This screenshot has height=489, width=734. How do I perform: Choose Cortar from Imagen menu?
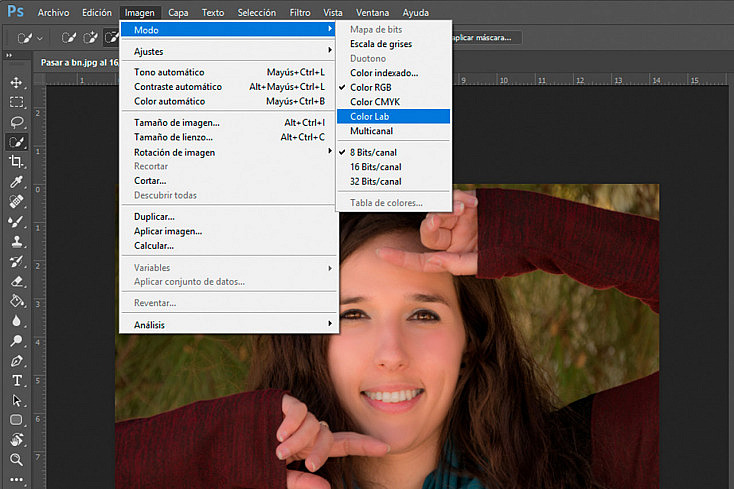(228, 181)
